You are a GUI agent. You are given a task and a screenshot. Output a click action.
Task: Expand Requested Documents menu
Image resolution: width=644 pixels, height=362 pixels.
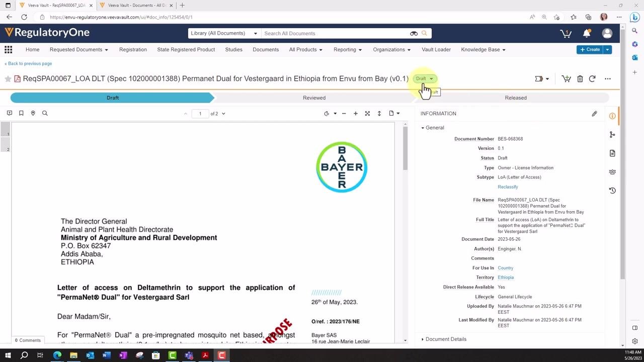[x=79, y=49]
